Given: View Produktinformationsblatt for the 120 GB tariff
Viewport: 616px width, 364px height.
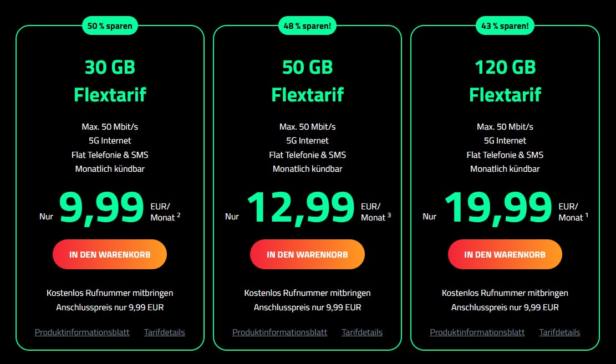Looking at the screenshot, I should (x=477, y=332).
